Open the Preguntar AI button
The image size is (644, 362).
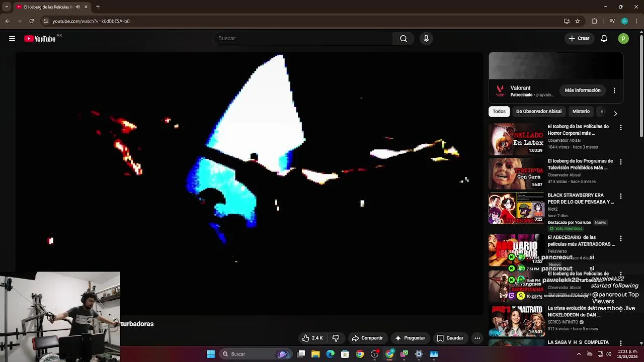(410, 338)
